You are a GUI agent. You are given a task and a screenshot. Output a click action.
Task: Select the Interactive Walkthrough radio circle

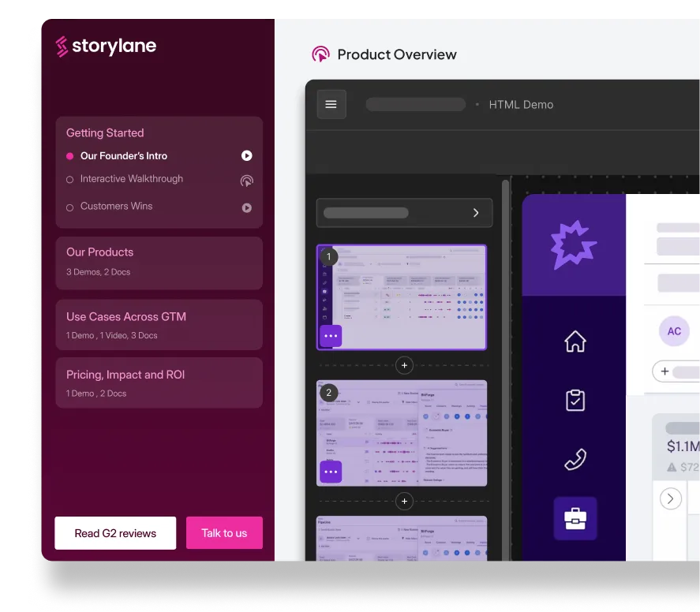pos(69,180)
